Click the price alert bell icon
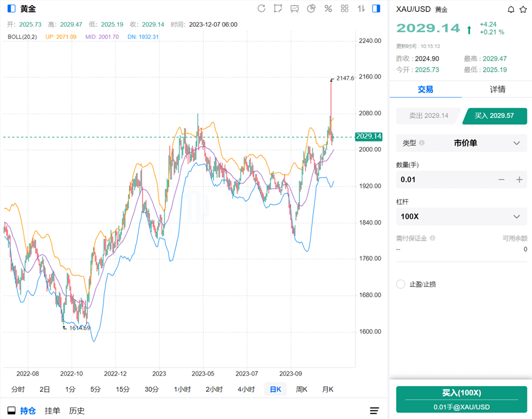 pos(511,10)
